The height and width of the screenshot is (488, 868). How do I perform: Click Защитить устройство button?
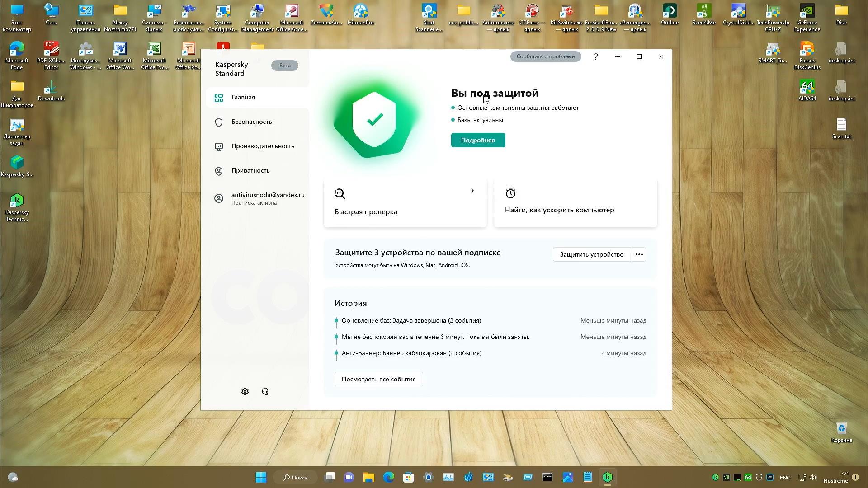pos(591,254)
